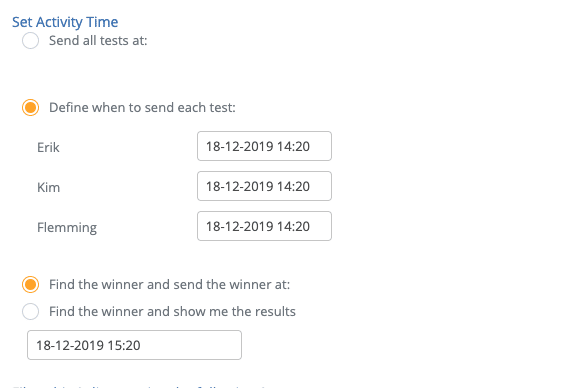Click the 'Find the winner and send the winner at:' text
The height and width of the screenshot is (388, 582).
(170, 285)
